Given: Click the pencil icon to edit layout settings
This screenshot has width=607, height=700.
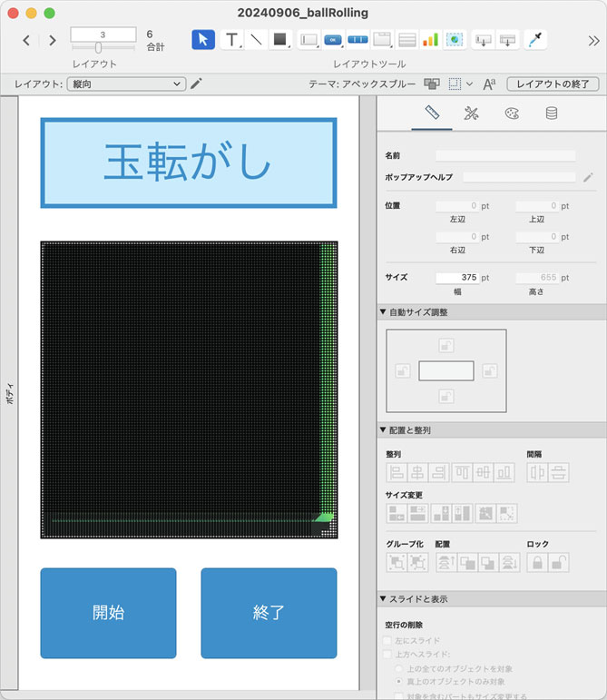Looking at the screenshot, I should pos(196,84).
